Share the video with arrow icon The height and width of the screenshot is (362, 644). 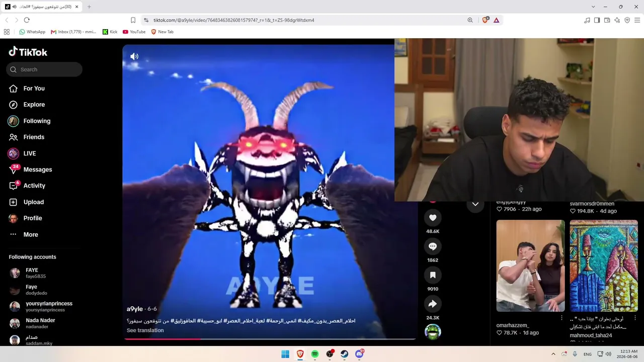point(433,304)
